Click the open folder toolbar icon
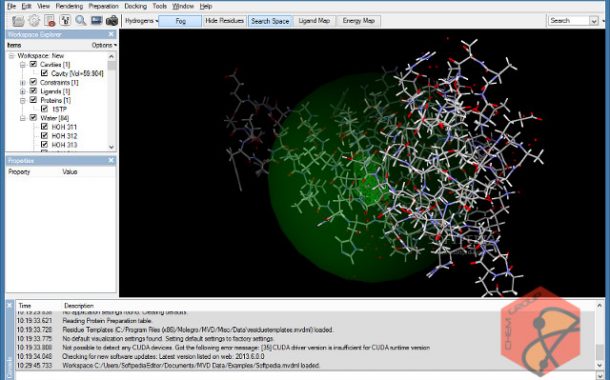Viewport: 610px width, 380px height. tap(18, 21)
